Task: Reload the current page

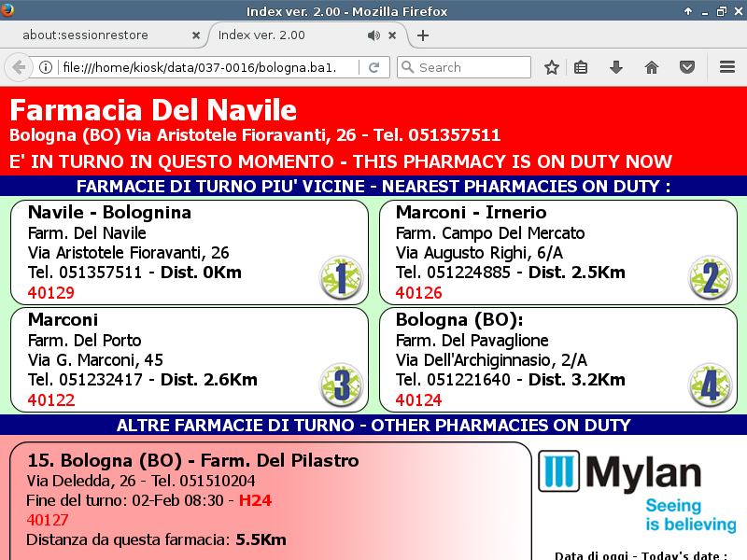Action: click(373, 67)
